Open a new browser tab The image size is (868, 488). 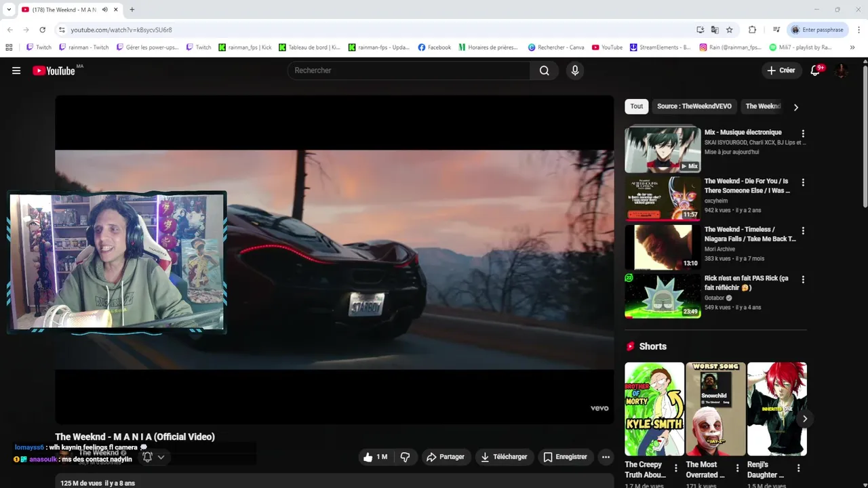132,9
